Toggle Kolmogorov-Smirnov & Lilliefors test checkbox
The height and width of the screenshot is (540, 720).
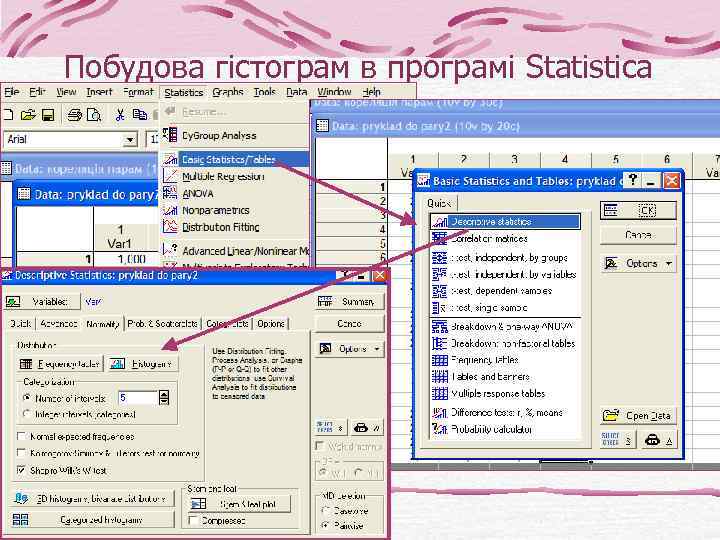tap(21, 453)
